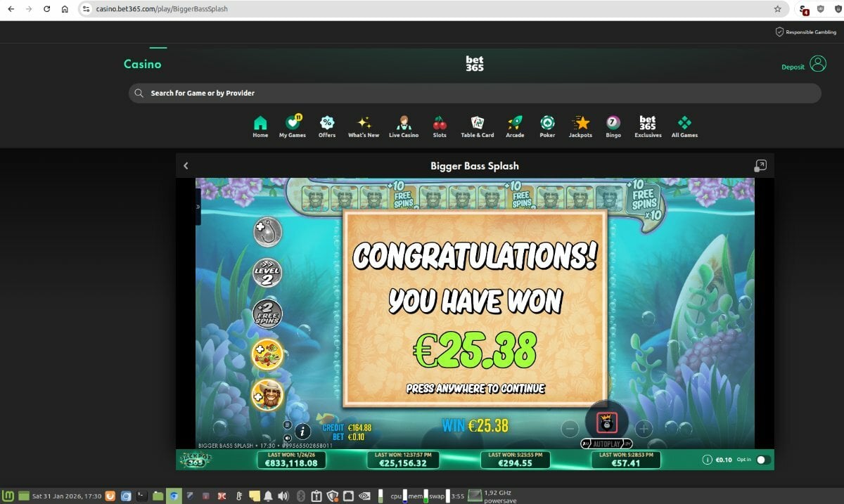This screenshot has height=504, width=844.
Task: Focus the Search for Game or Provider field
Action: pyautogui.click(x=475, y=93)
